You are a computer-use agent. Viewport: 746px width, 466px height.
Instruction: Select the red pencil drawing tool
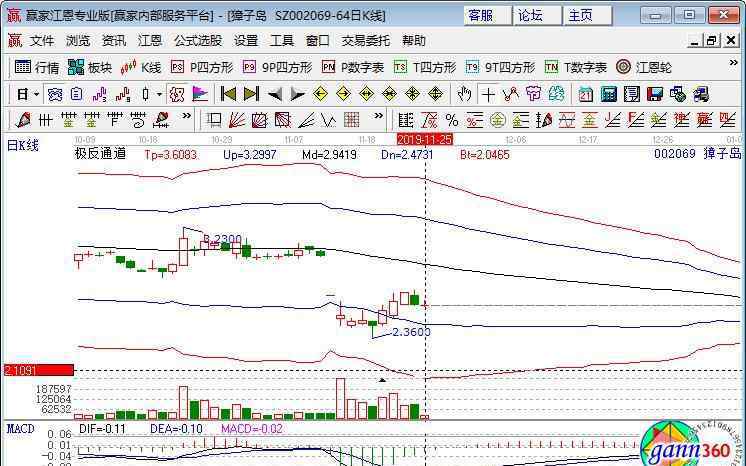click(22, 119)
